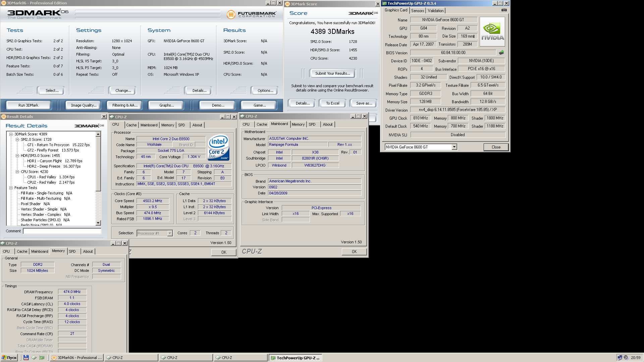Click Save as button in Score window
644x362 pixels.
tap(364, 103)
